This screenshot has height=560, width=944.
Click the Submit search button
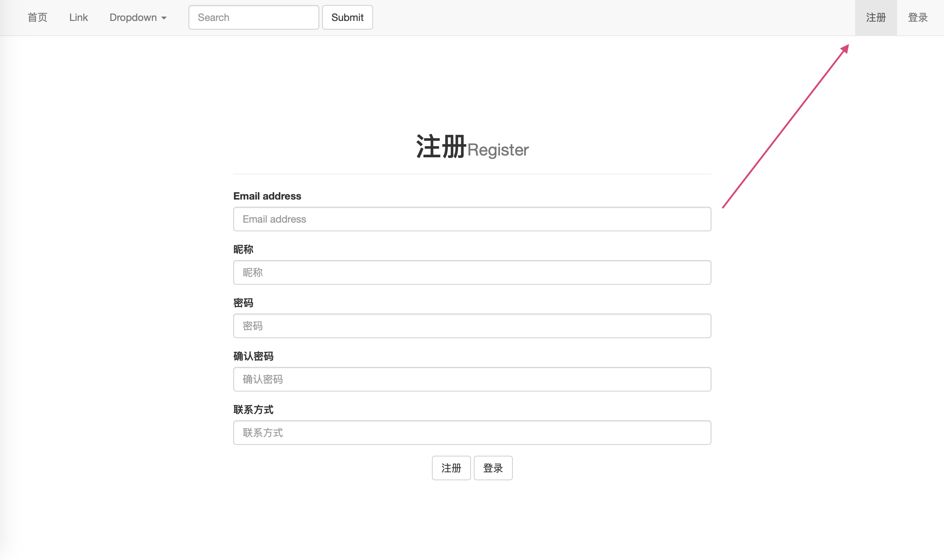tap(347, 17)
